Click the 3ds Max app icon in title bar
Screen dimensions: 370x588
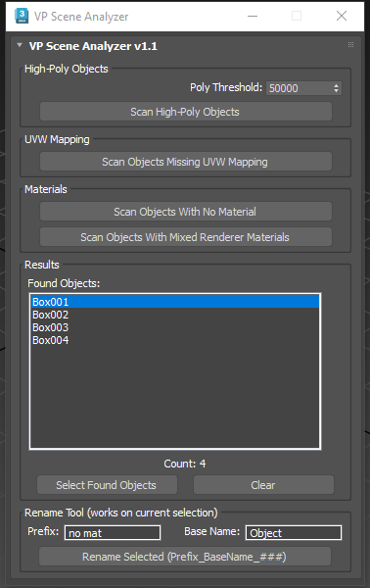22,16
